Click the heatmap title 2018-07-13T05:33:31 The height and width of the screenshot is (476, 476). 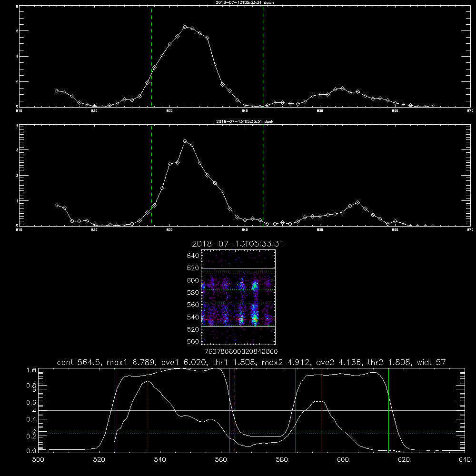click(x=238, y=244)
